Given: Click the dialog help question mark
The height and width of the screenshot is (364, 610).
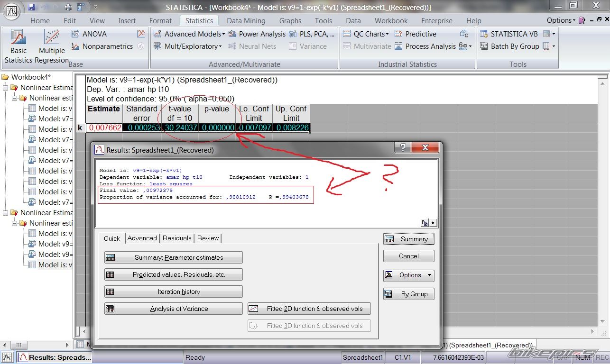Looking at the screenshot, I should click(x=403, y=148).
